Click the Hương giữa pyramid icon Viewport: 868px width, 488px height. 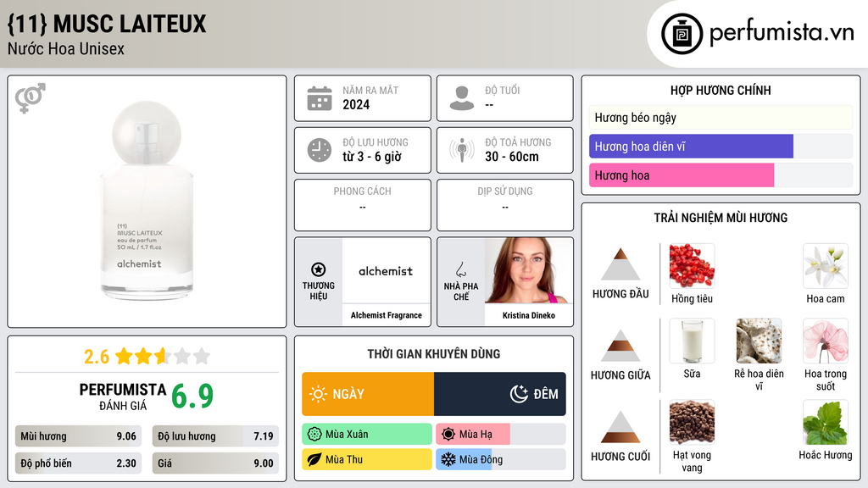(x=620, y=346)
